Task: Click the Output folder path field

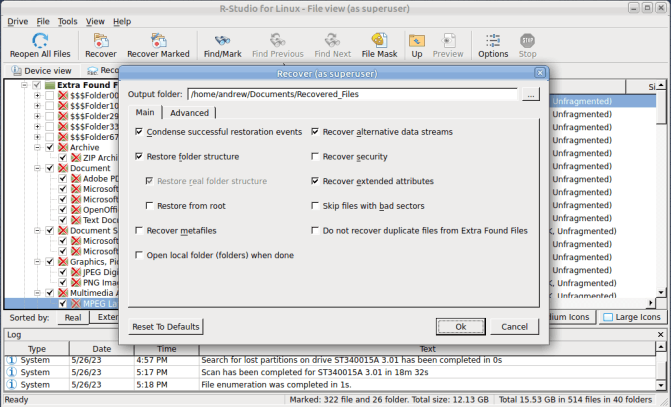Action: point(353,94)
